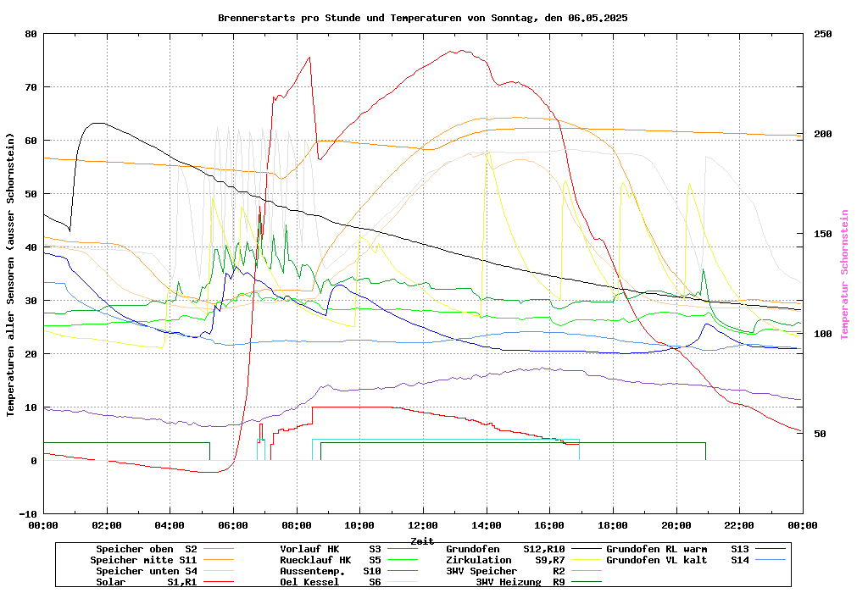The height and width of the screenshot is (593, 868).
Task: Click the 250 right axis tick label
Action: click(823, 34)
